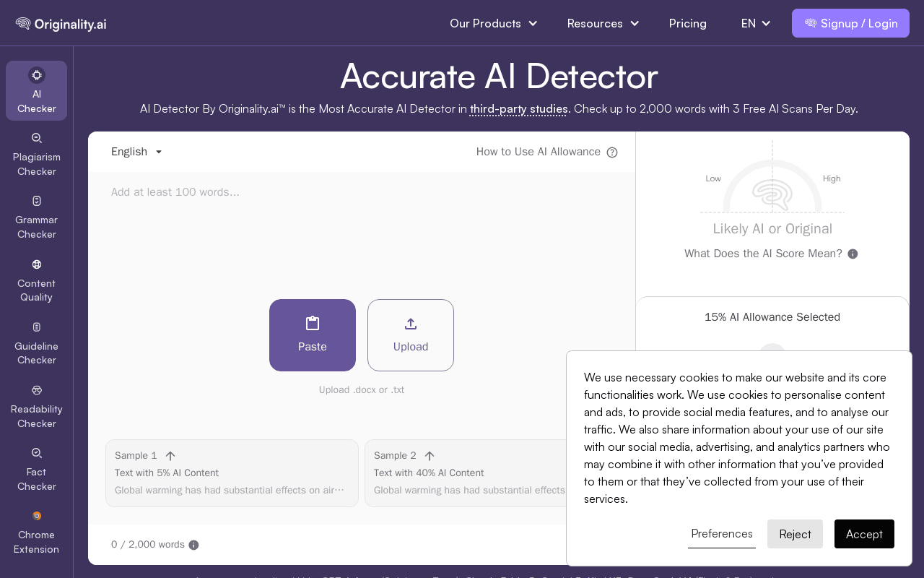Click the arrow icon on Sample 1

170,456
